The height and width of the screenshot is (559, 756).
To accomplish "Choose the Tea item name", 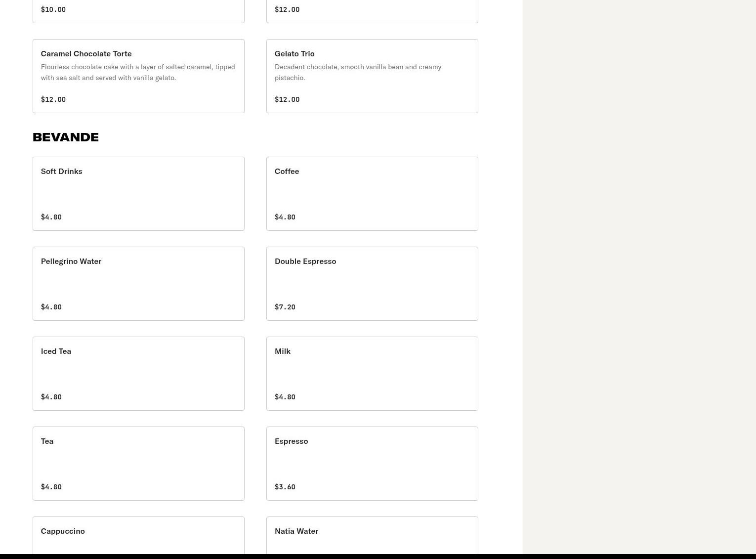I will tap(47, 441).
